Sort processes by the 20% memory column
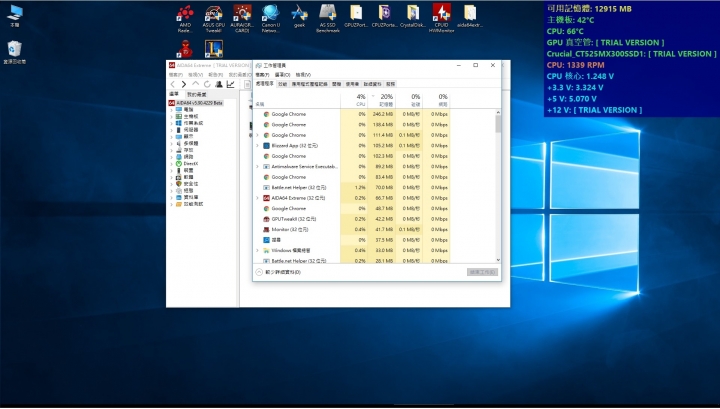 [x=381, y=100]
